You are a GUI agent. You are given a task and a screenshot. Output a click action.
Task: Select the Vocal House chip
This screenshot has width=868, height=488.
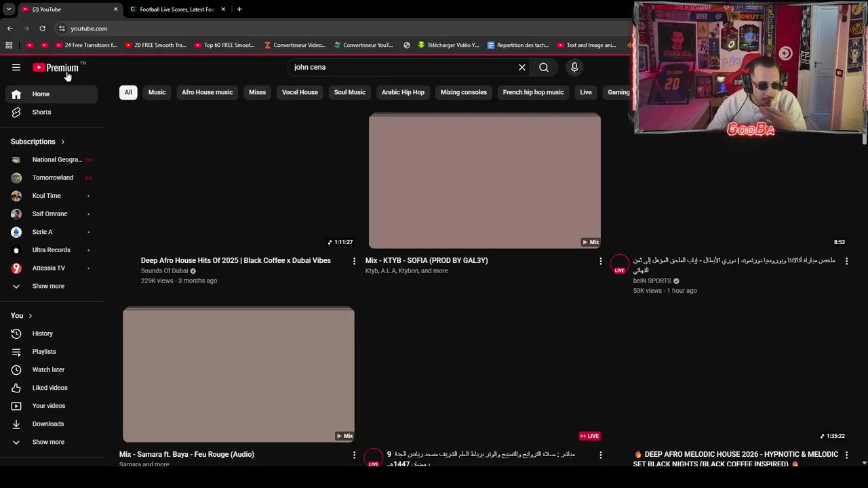point(300,92)
